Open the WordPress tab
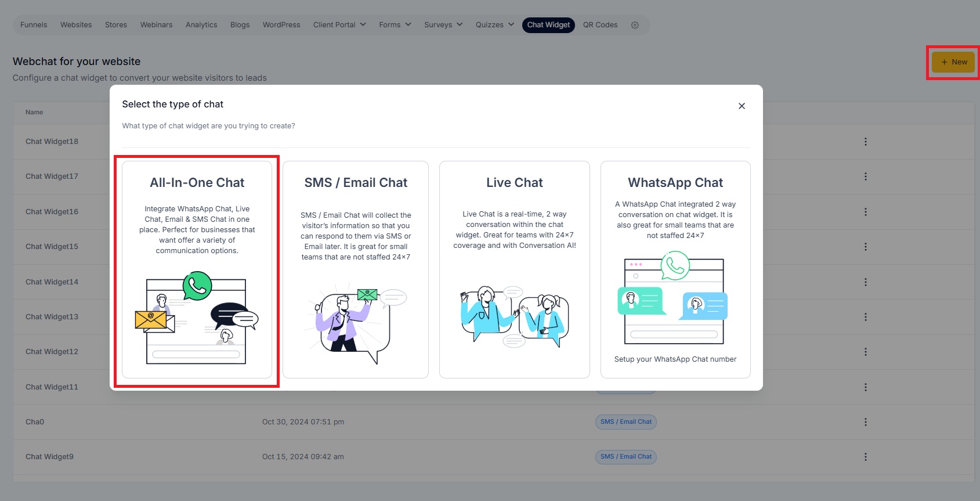980x501 pixels. [281, 25]
